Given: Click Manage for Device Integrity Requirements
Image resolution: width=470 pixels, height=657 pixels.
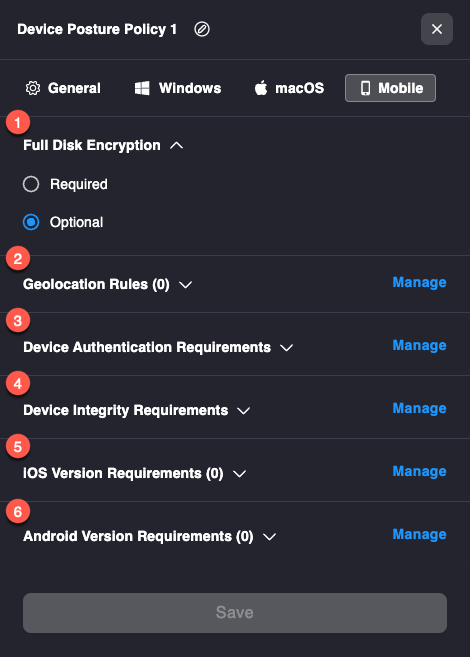Looking at the screenshot, I should coord(419,409).
